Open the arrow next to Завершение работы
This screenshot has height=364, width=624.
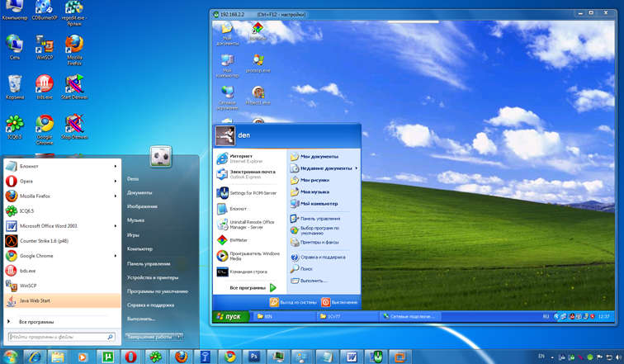180,337
